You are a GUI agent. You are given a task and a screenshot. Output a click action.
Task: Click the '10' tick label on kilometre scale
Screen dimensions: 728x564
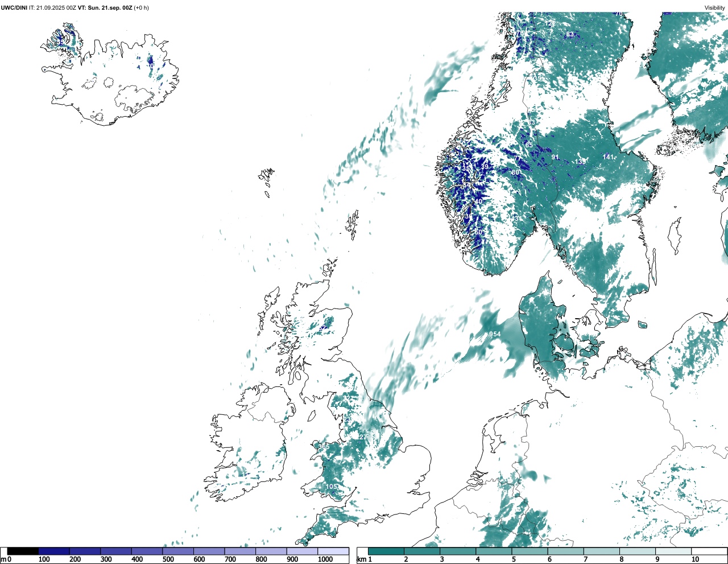point(695,559)
